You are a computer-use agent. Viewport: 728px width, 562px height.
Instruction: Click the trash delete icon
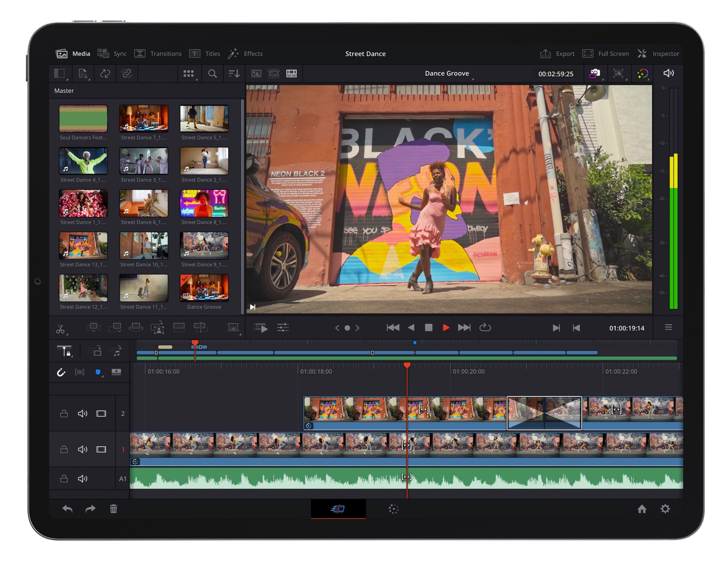coord(113,509)
